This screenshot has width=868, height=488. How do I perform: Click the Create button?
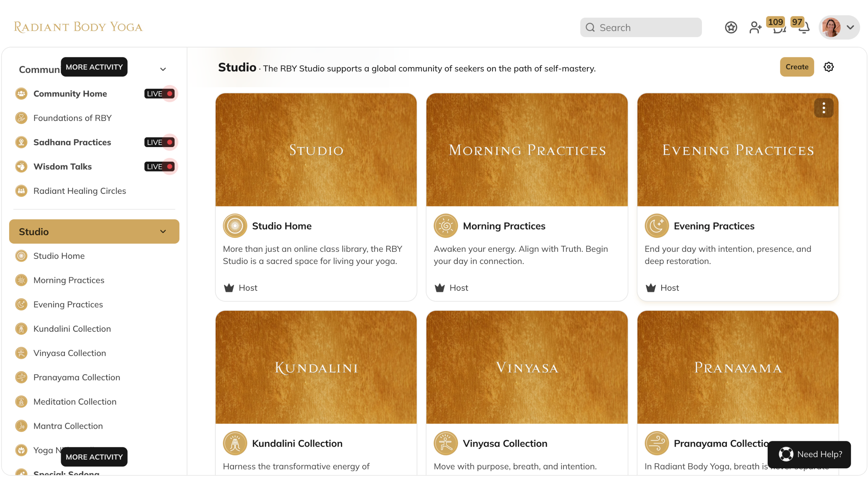click(x=797, y=67)
